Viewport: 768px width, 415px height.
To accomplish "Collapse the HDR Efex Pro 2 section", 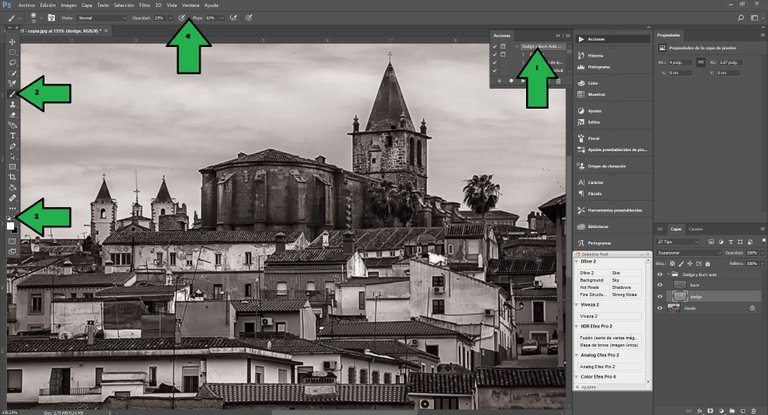I will 577,326.
